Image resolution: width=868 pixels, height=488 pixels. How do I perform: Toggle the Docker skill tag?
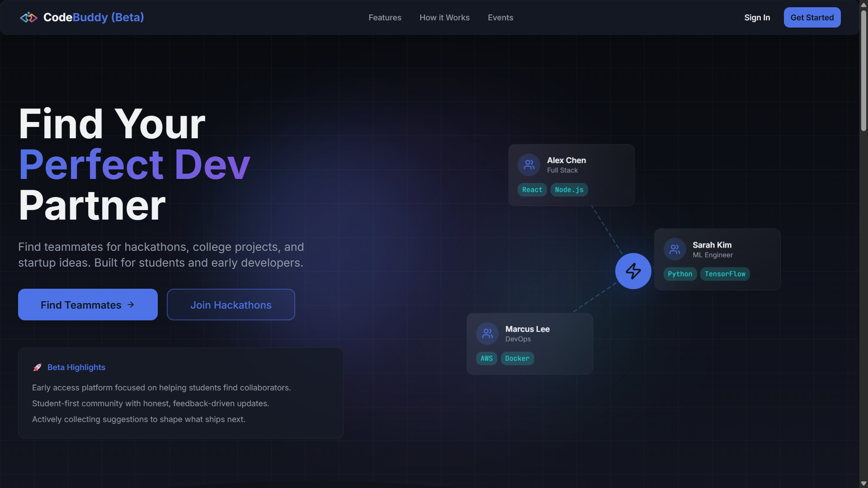(x=517, y=358)
